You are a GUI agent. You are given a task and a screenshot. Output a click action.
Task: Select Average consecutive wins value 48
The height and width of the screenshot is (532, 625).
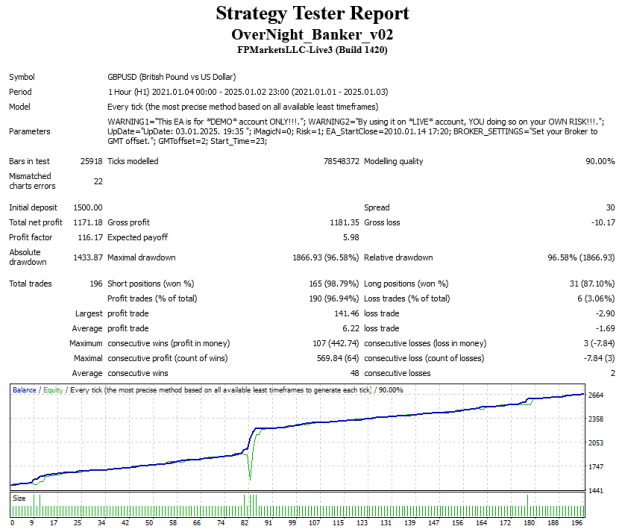click(x=354, y=373)
